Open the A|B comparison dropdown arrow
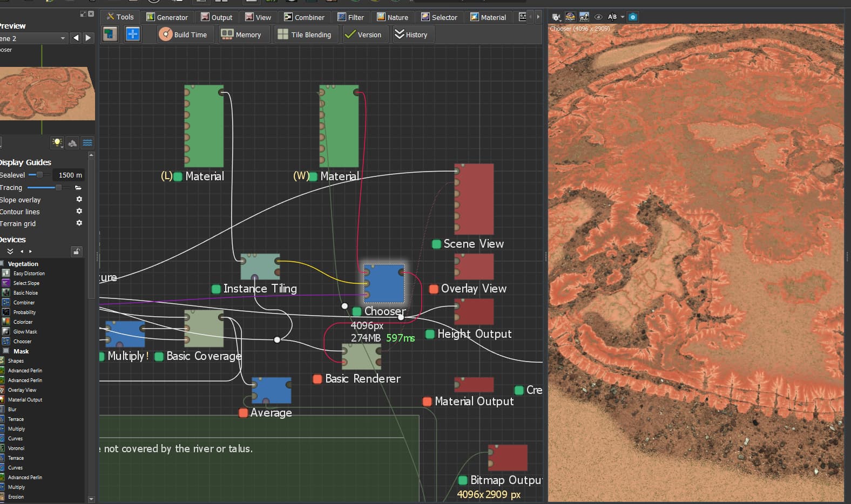The image size is (851, 504). (x=623, y=17)
